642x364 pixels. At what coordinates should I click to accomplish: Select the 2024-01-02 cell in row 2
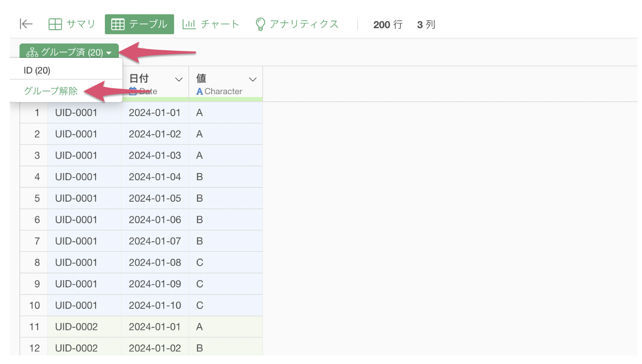click(155, 134)
